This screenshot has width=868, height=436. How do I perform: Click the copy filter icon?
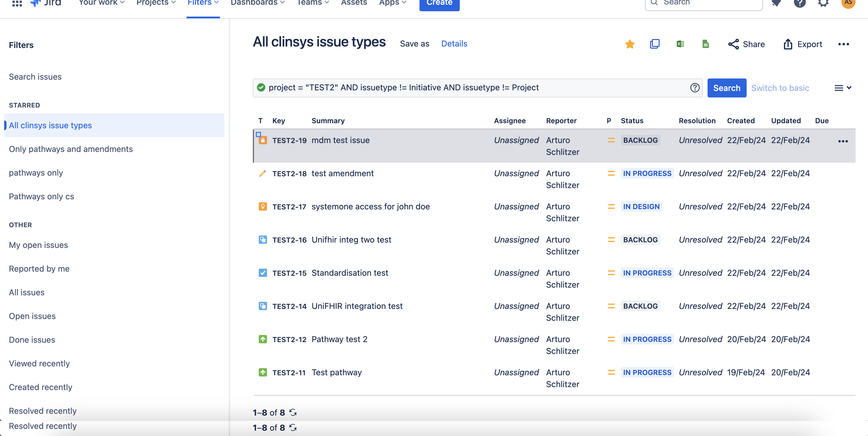click(654, 44)
